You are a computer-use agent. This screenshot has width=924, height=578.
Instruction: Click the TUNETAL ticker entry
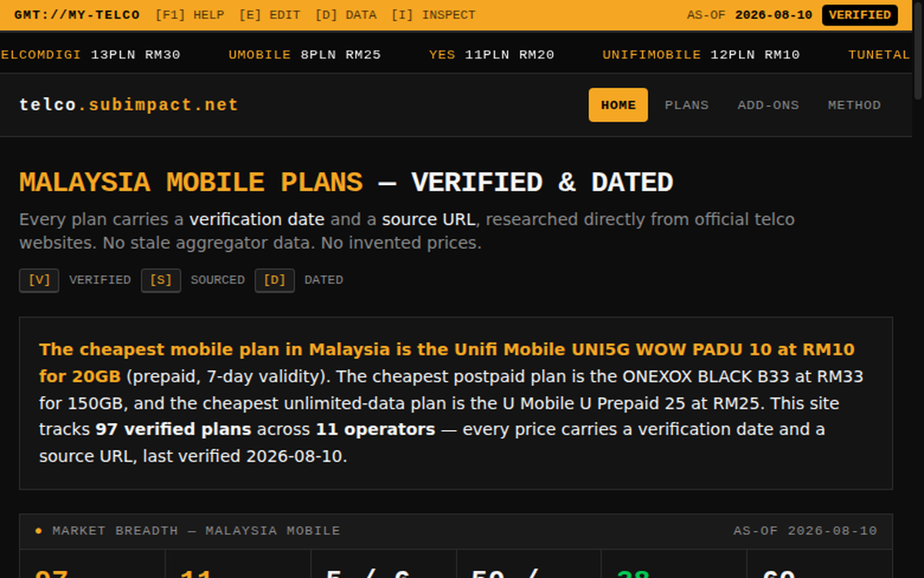[x=879, y=55]
